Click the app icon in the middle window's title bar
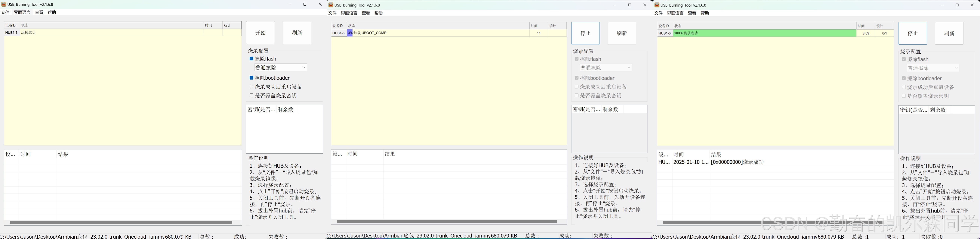Viewport: 980px width, 239px height. (x=331, y=5)
